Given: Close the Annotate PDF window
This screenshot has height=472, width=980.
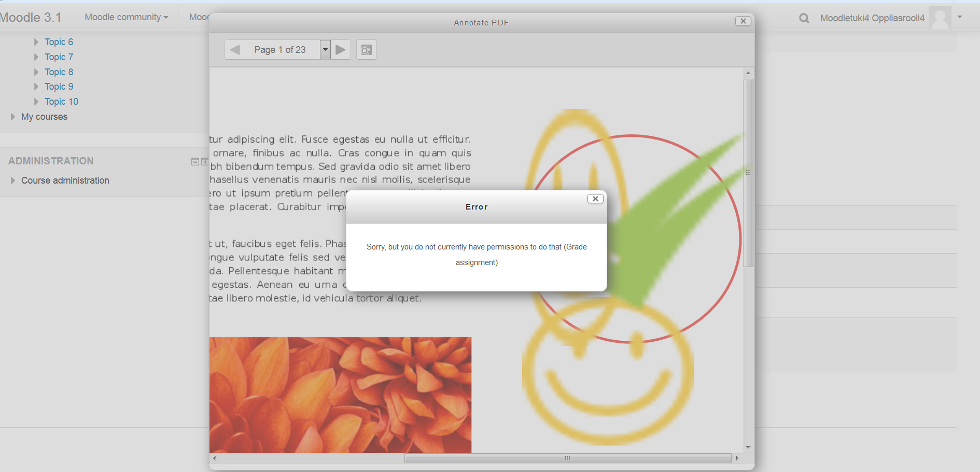Looking at the screenshot, I should pos(743,21).
